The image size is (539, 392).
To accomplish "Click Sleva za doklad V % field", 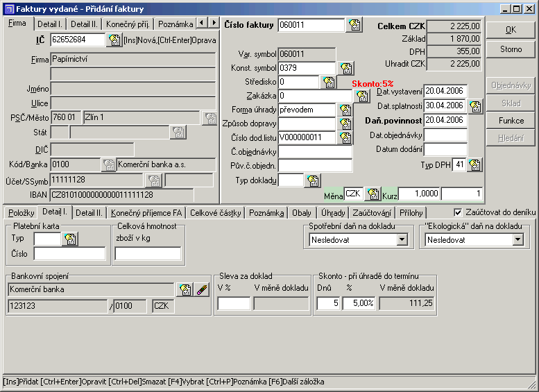I will (x=234, y=303).
